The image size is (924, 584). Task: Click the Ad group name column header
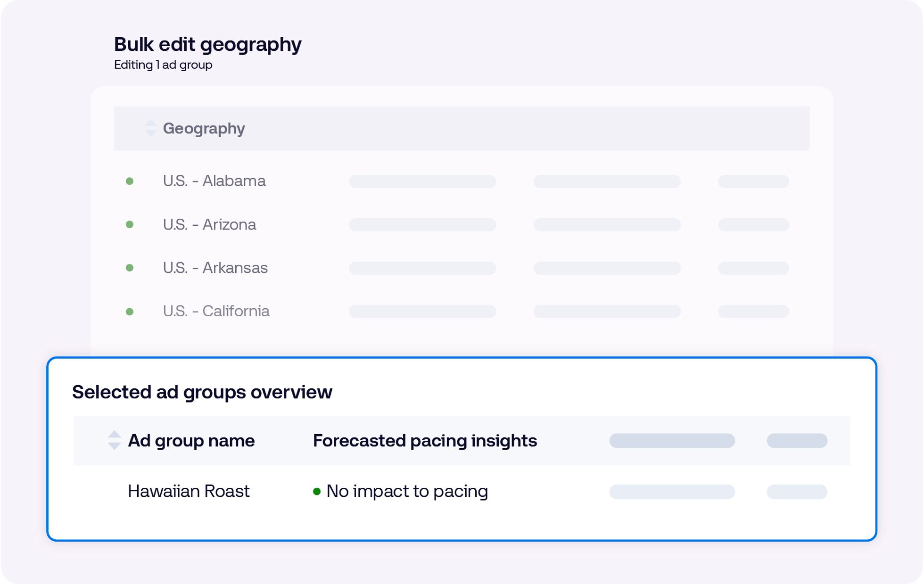click(x=191, y=441)
